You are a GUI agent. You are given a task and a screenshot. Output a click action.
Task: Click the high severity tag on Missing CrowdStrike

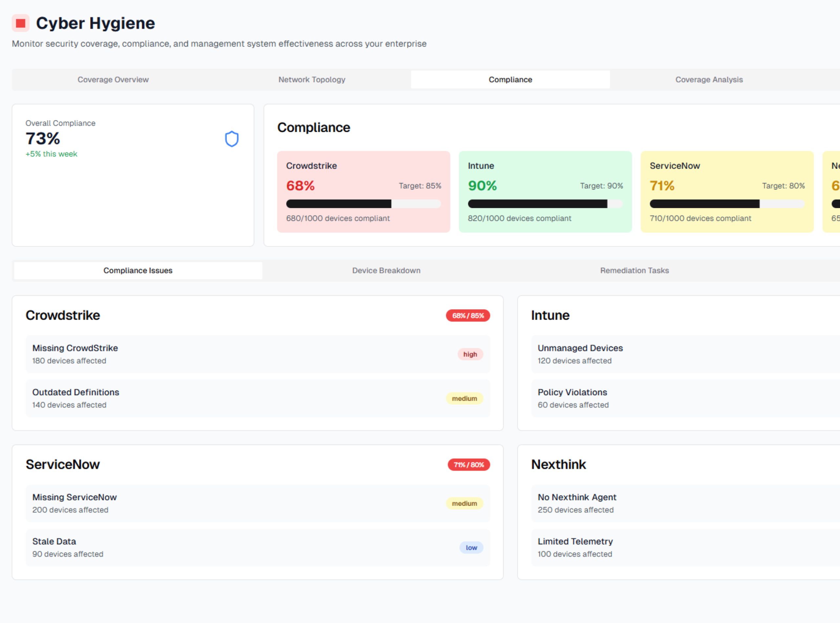470,354
